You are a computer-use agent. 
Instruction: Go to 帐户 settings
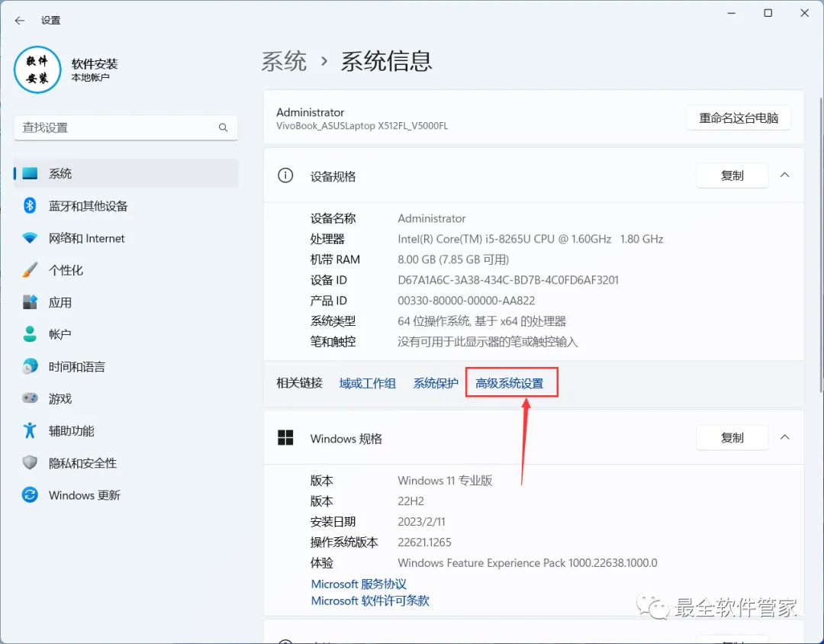(x=126, y=334)
